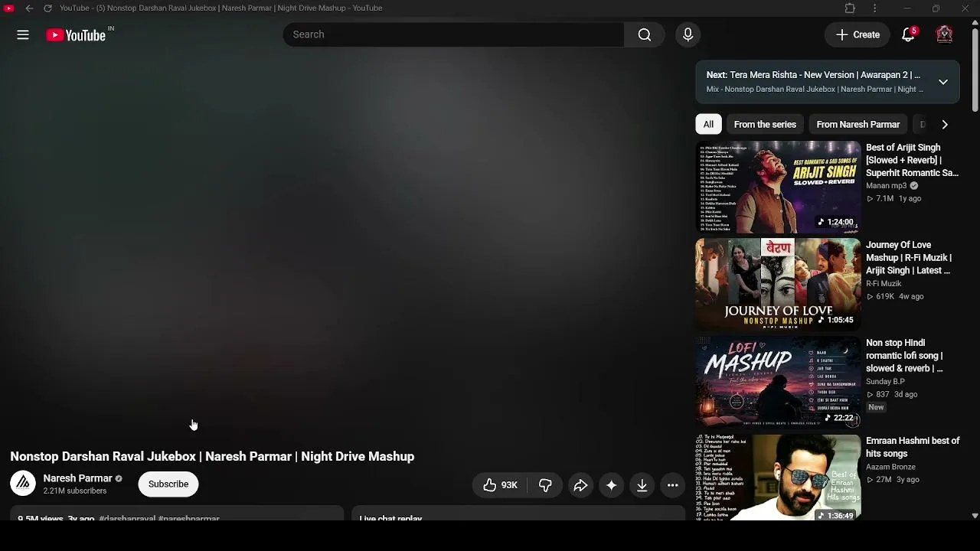The image size is (980, 551).
Task: Open Journey Of Love Mashup video title
Action: click(909, 258)
